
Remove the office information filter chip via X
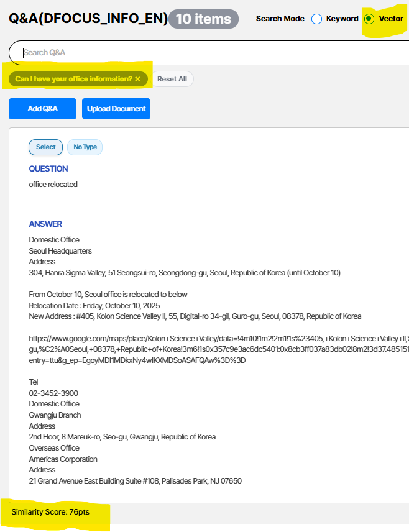pos(138,80)
